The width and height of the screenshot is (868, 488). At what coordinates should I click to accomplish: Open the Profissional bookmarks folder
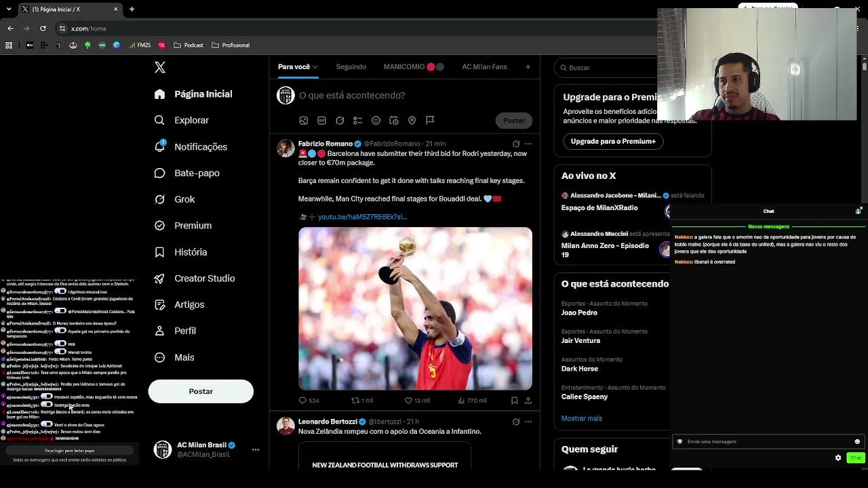point(231,45)
